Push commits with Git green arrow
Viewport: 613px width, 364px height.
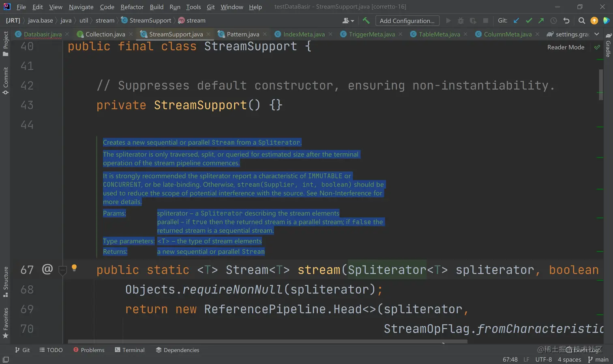(541, 20)
